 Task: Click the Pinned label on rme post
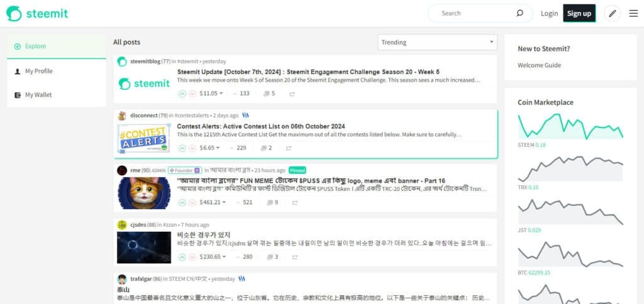[297, 170]
